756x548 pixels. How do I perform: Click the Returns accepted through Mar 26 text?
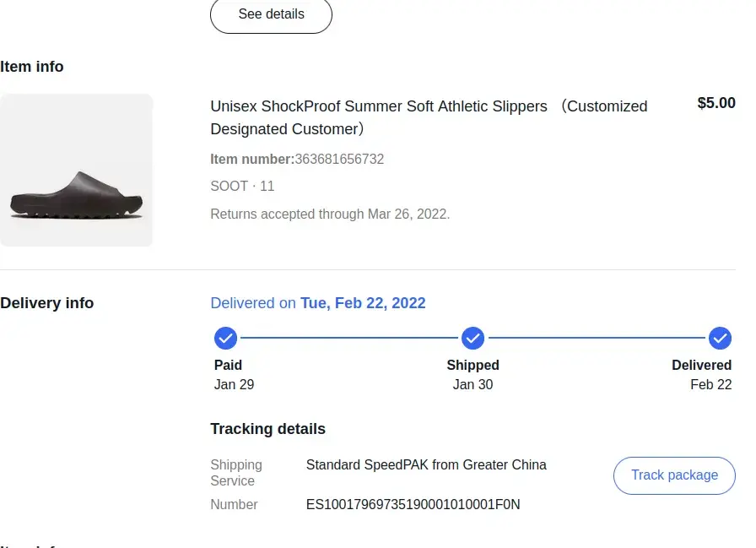click(330, 214)
